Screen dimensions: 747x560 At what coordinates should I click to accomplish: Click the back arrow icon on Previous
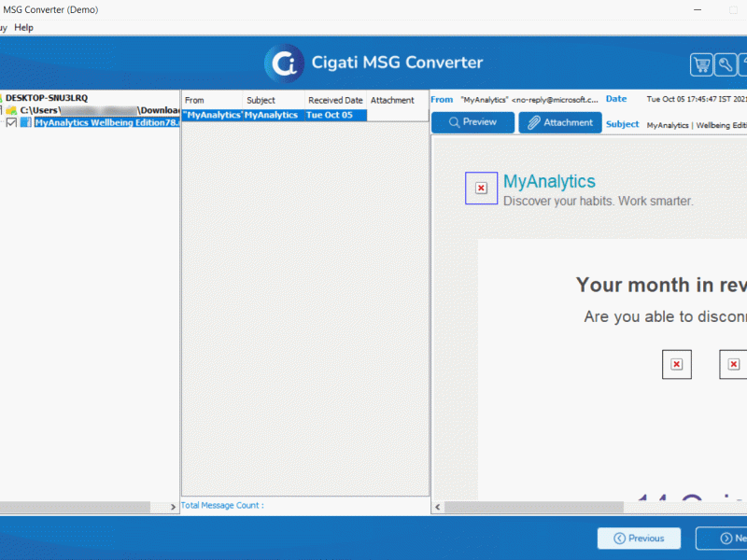(x=619, y=539)
